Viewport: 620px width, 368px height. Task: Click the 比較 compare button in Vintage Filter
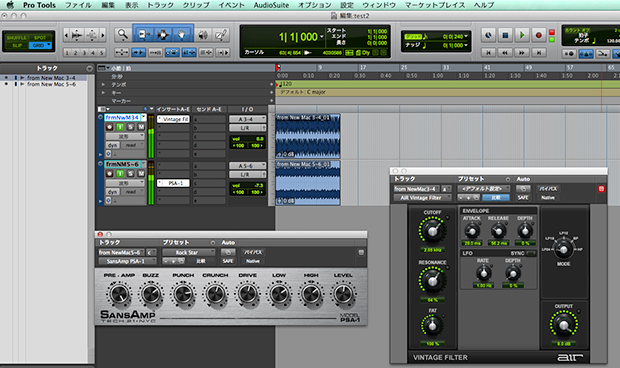click(496, 197)
